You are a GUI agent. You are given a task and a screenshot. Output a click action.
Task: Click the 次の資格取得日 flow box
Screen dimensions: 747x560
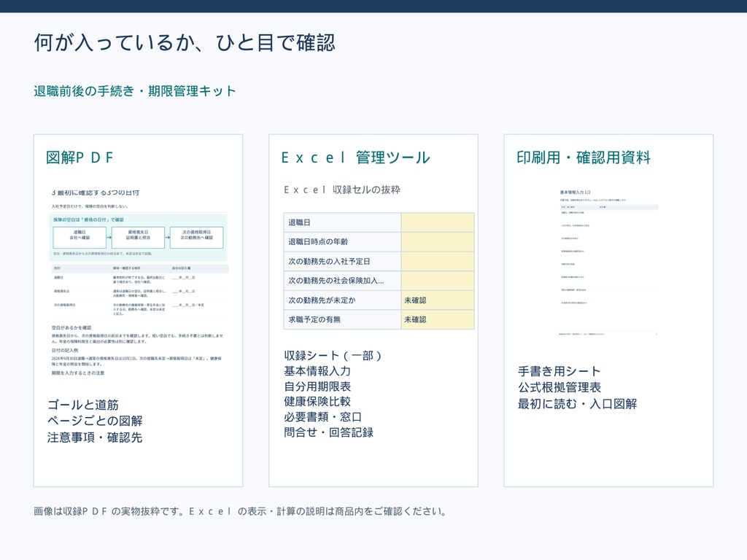pos(197,237)
